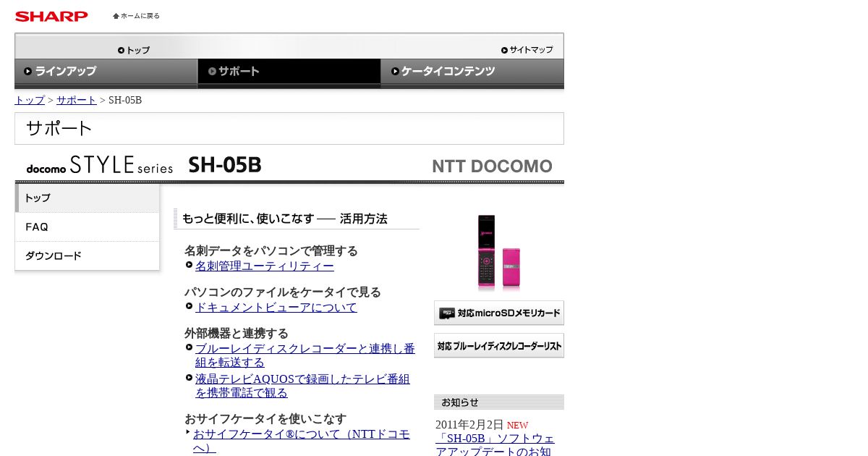Image resolution: width=868 pixels, height=456 pixels.
Task: Open the ブルーレイディスクレコーダーと連携し番組を転送する link
Action: click(305, 355)
